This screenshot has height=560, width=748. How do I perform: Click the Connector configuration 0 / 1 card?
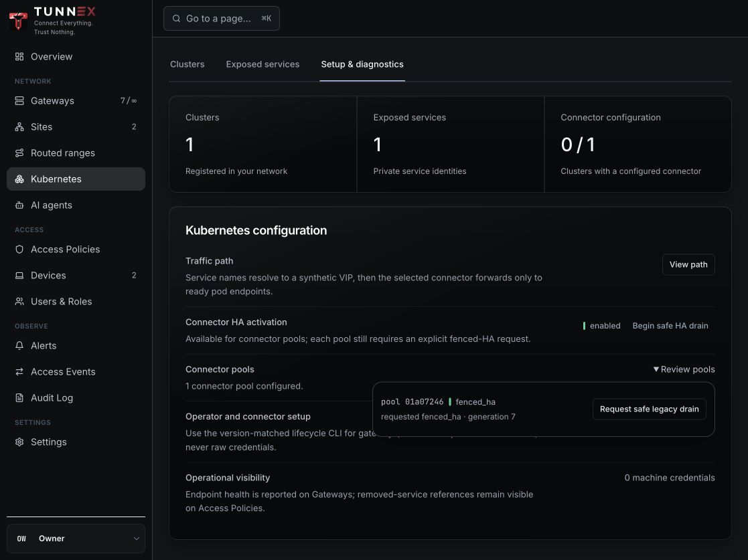638,145
